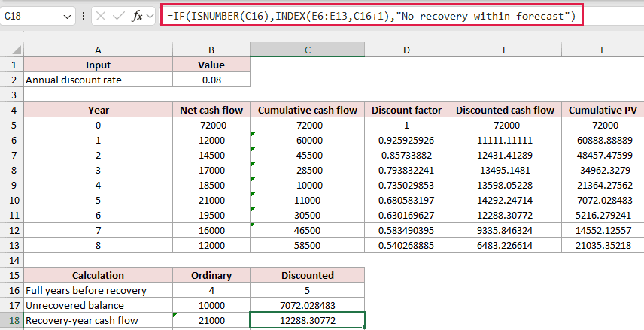Select column F header

[603, 50]
